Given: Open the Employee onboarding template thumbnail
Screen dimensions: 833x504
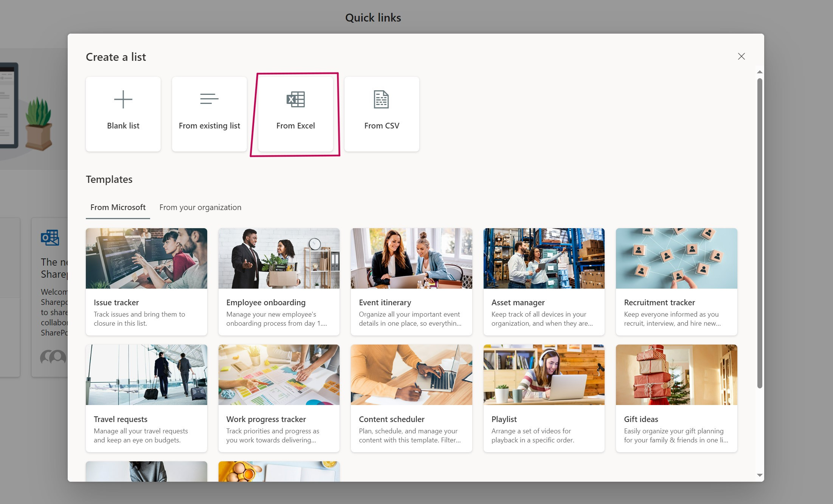Looking at the screenshot, I should pos(279,258).
